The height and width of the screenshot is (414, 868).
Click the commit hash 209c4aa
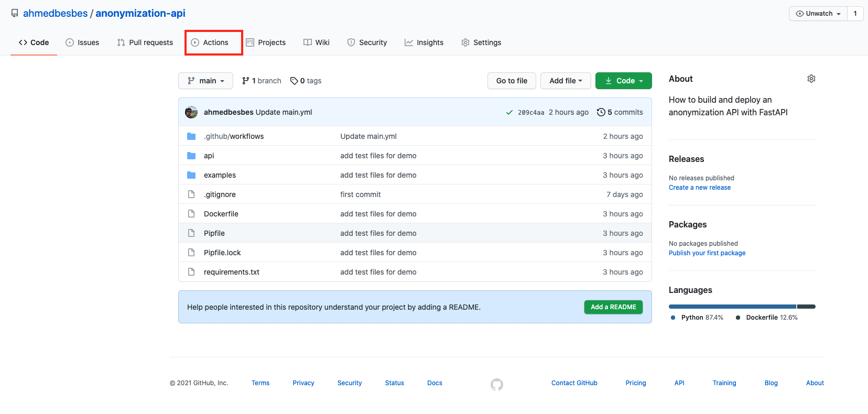tap(531, 112)
